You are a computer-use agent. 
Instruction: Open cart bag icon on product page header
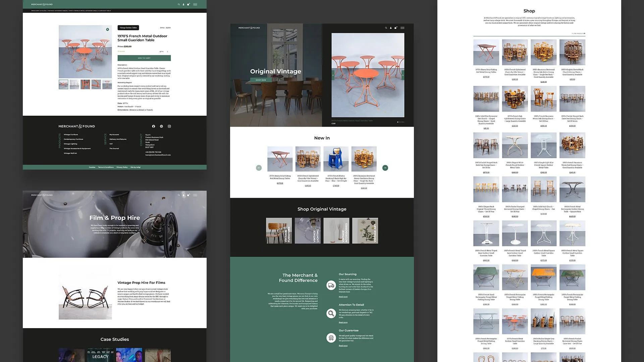click(189, 4)
